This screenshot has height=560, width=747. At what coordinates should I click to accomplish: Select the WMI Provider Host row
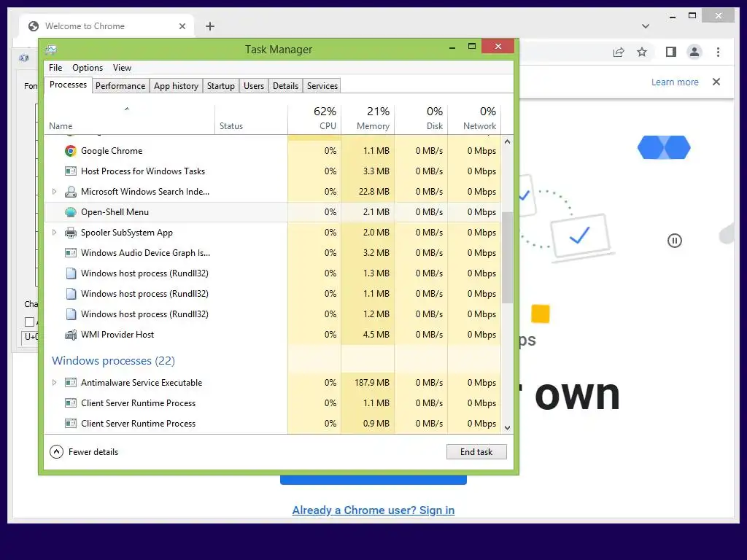(273, 335)
